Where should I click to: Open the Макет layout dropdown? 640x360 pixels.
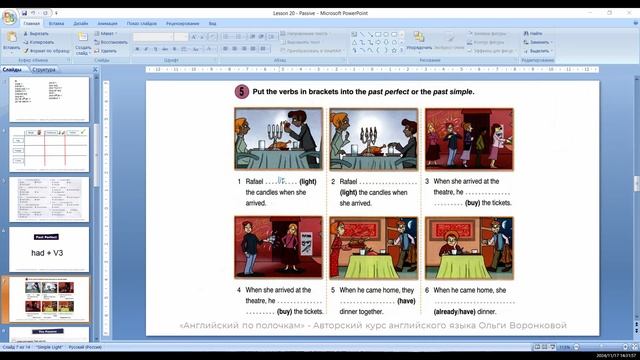tap(106, 33)
